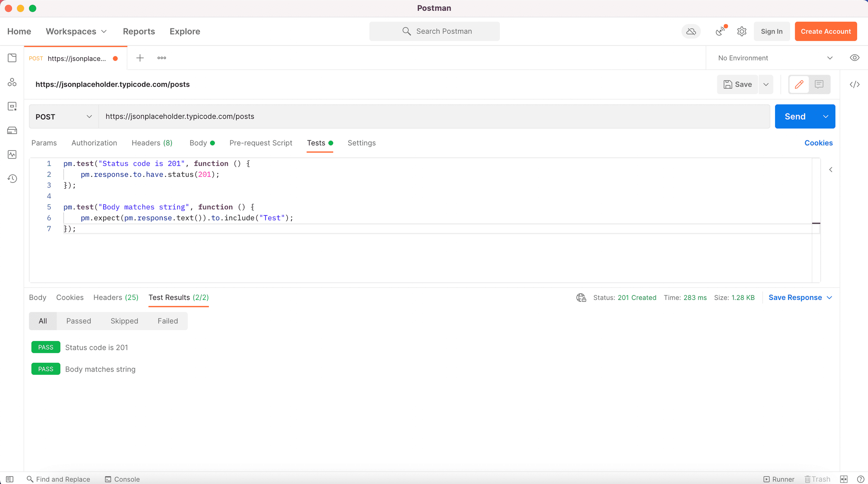
Task: Open the Monitors sidebar icon
Action: (x=12, y=154)
